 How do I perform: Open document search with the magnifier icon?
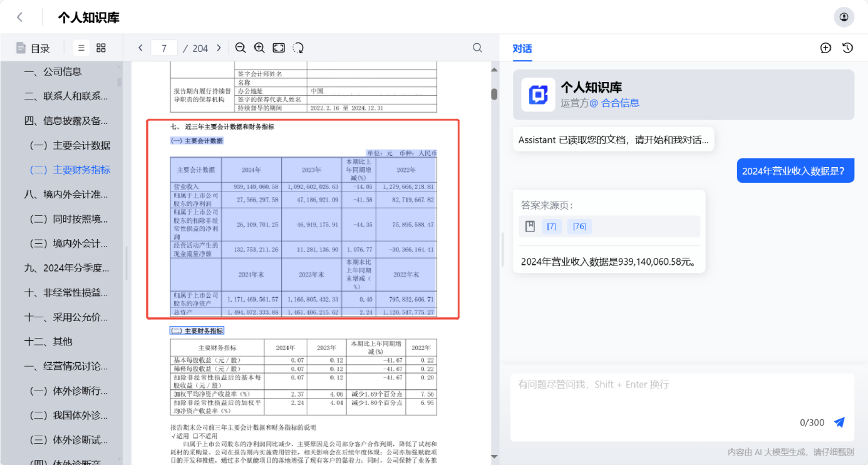(477, 48)
